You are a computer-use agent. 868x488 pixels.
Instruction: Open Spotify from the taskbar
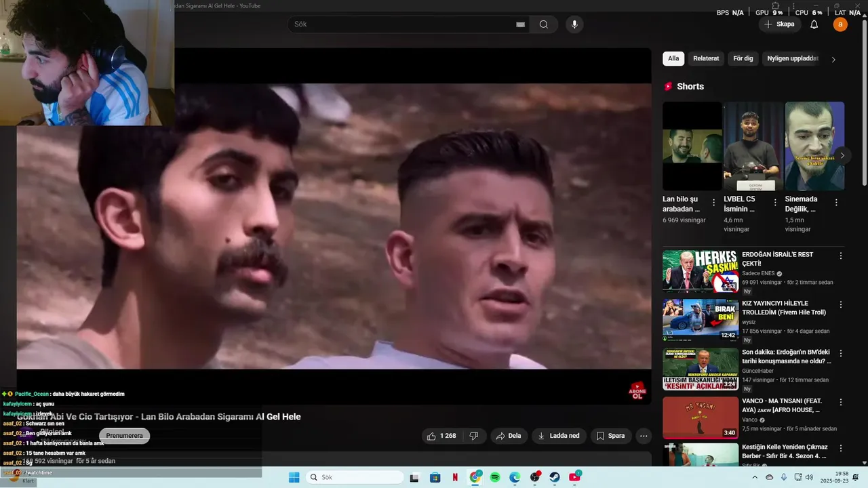click(495, 477)
